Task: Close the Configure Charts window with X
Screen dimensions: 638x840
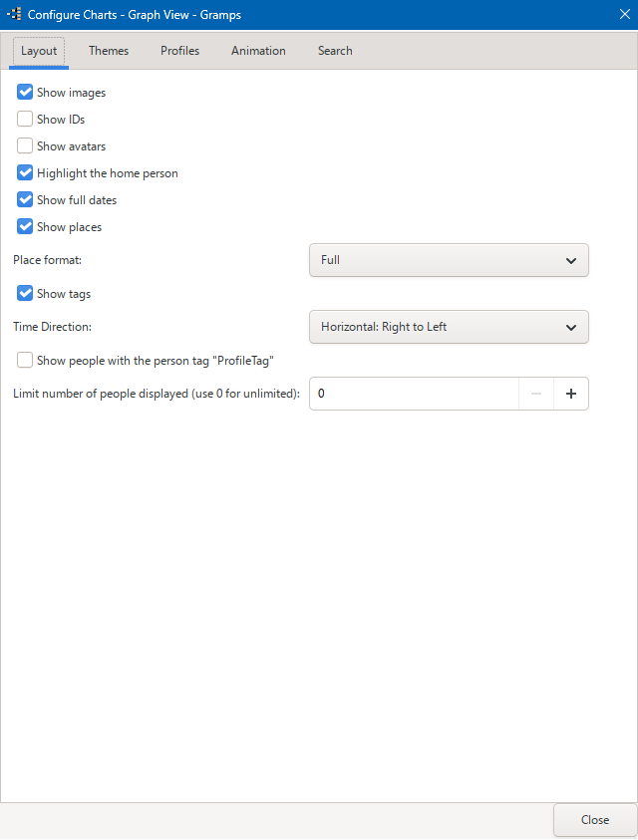Action: pos(625,15)
